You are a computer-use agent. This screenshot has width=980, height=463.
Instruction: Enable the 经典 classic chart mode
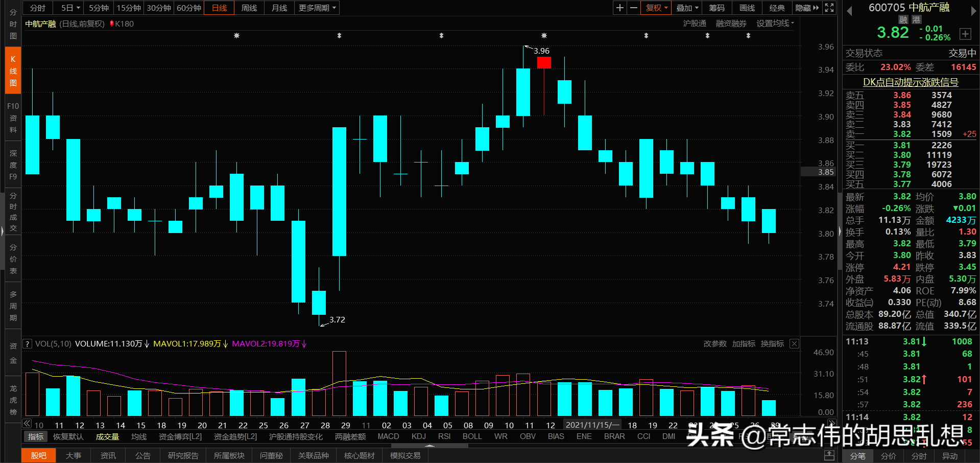pos(777,8)
